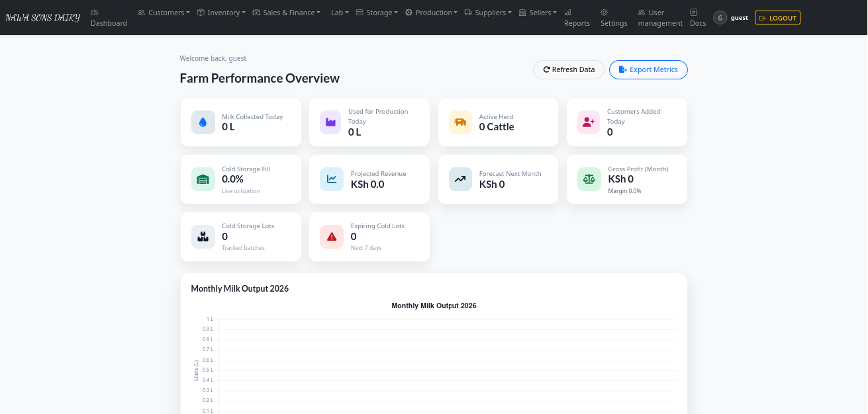Screen dimensions: 868x414
Task: Expand the Customers dropdown menu
Action: (x=164, y=13)
